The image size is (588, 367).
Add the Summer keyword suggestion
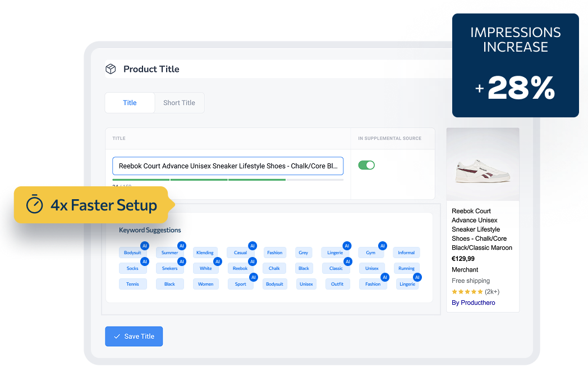tap(169, 253)
